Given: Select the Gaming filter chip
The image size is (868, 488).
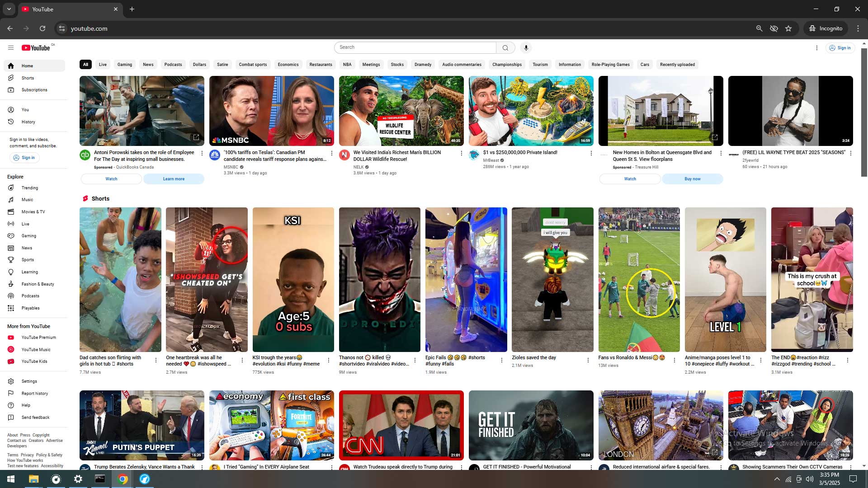Looking at the screenshot, I should tap(125, 65).
